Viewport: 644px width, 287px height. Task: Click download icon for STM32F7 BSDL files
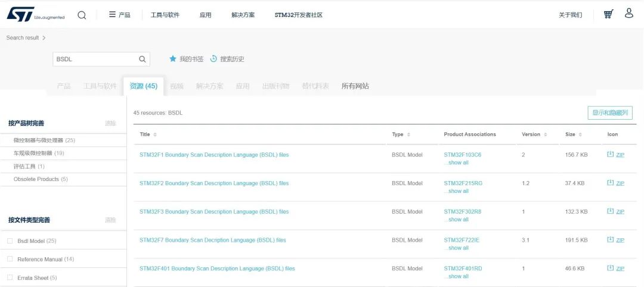pos(611,239)
